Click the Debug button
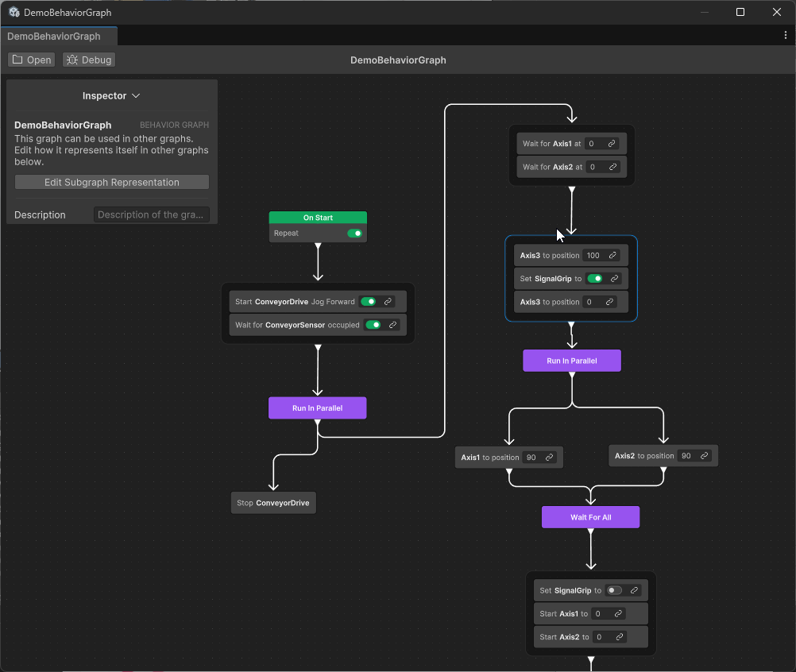 [89, 60]
